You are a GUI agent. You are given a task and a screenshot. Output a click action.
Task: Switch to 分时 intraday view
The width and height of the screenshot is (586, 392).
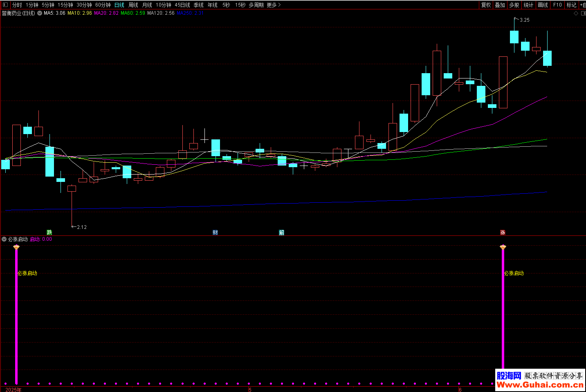[17, 5]
